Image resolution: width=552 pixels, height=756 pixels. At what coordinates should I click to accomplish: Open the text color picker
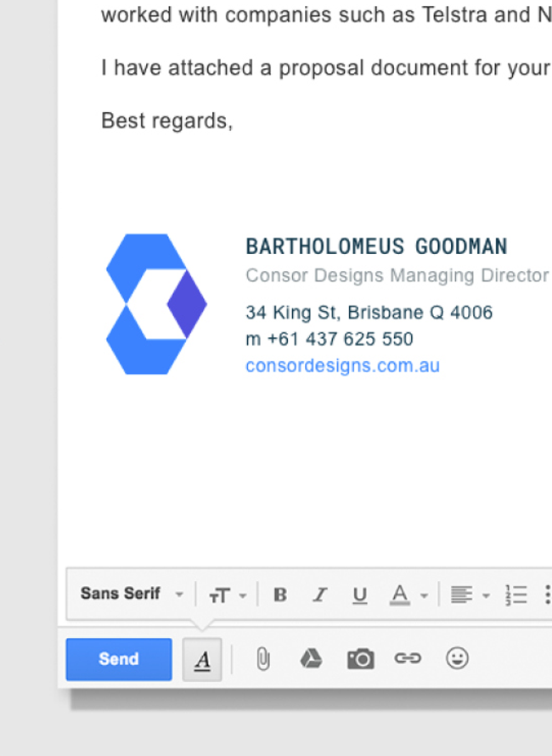point(408,595)
